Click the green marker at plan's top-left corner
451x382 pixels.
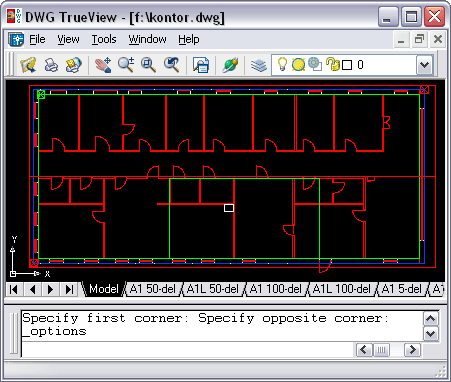41,94
